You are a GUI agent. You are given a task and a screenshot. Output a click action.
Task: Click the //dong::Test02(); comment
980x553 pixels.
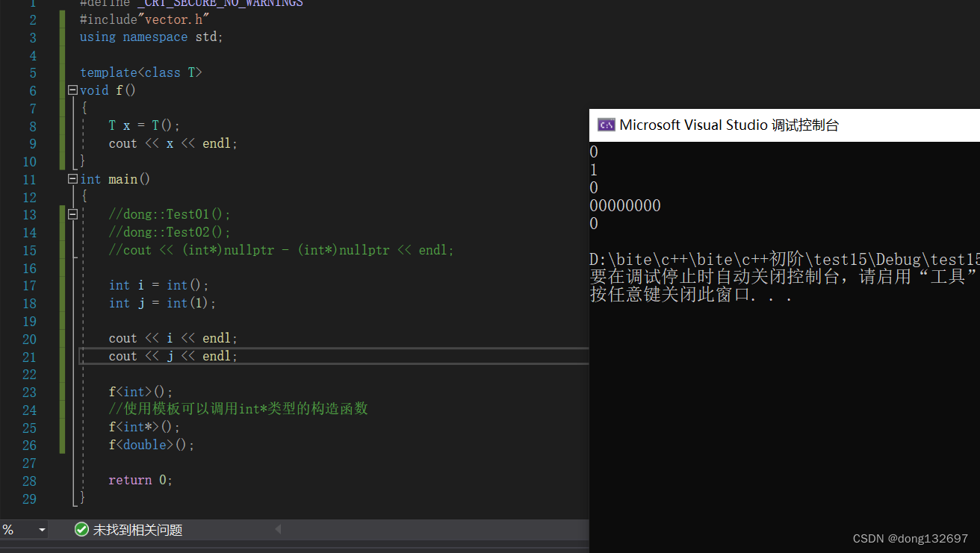pos(170,232)
